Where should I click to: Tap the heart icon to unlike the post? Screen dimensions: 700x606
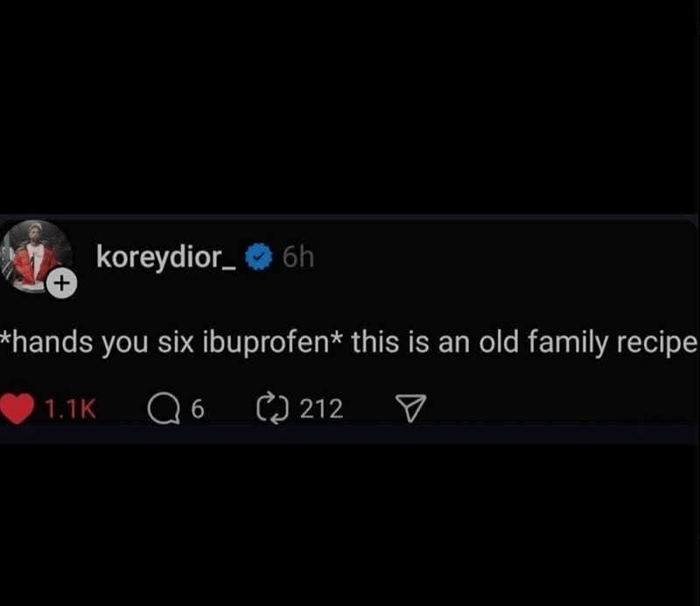tap(19, 405)
